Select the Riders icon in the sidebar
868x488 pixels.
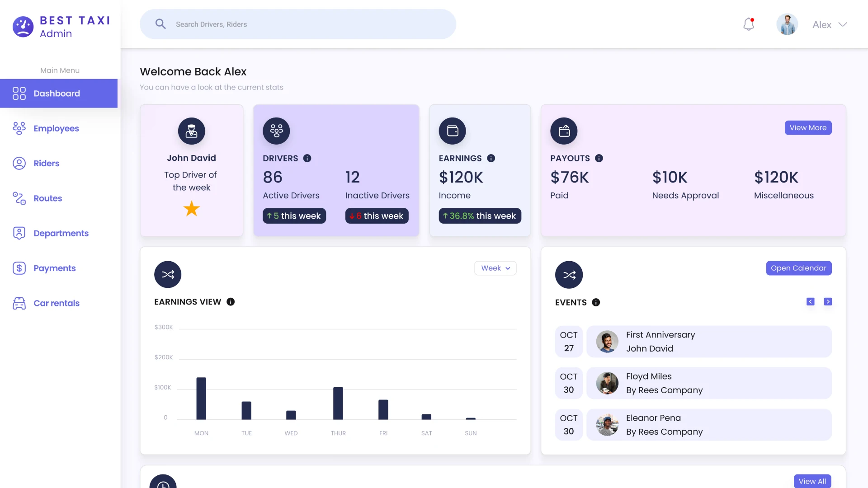(x=19, y=163)
